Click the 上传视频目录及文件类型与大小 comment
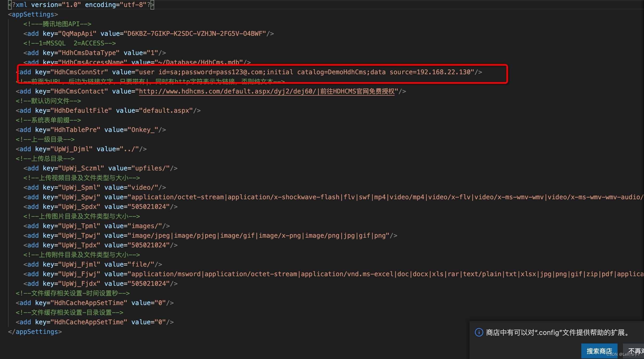The width and height of the screenshot is (644, 359). pos(82,178)
